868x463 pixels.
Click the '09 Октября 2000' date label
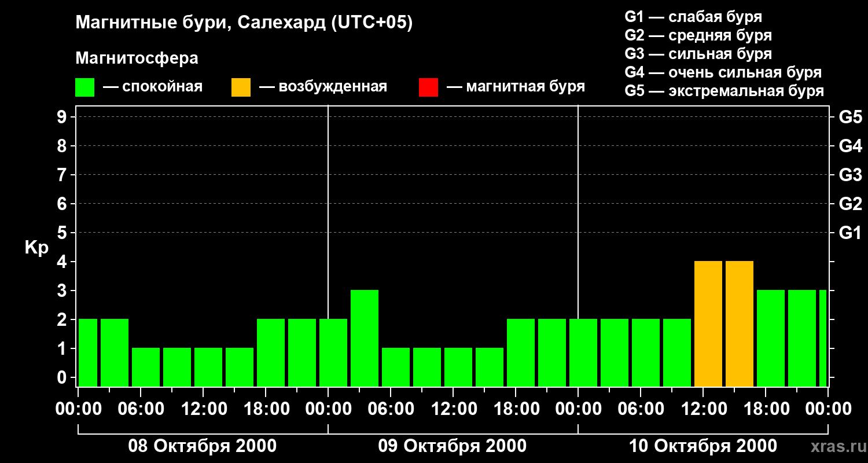click(x=452, y=446)
